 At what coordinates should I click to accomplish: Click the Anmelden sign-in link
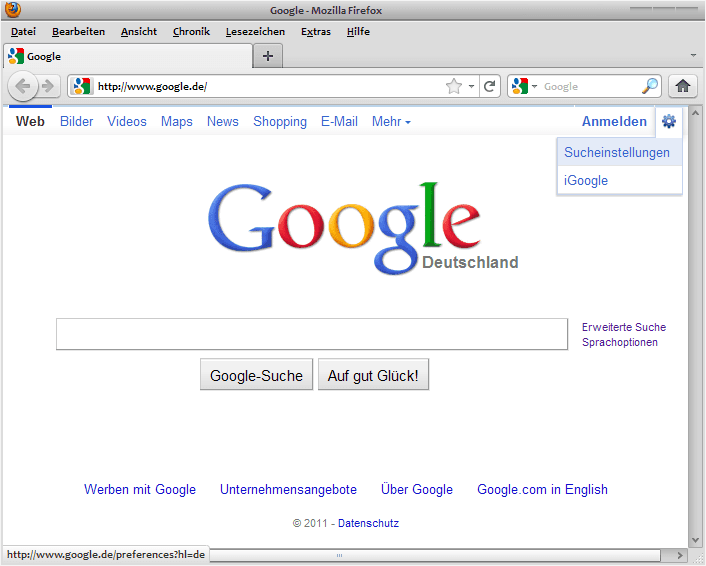pos(614,121)
